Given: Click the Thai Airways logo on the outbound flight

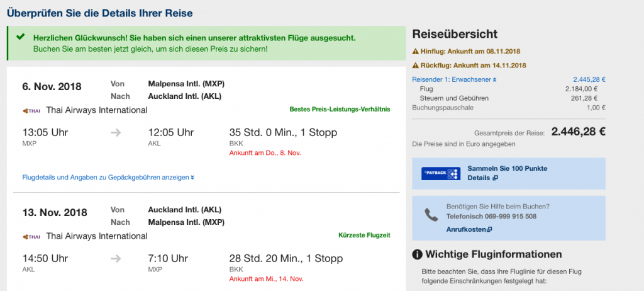Looking at the screenshot, I should (x=30, y=110).
